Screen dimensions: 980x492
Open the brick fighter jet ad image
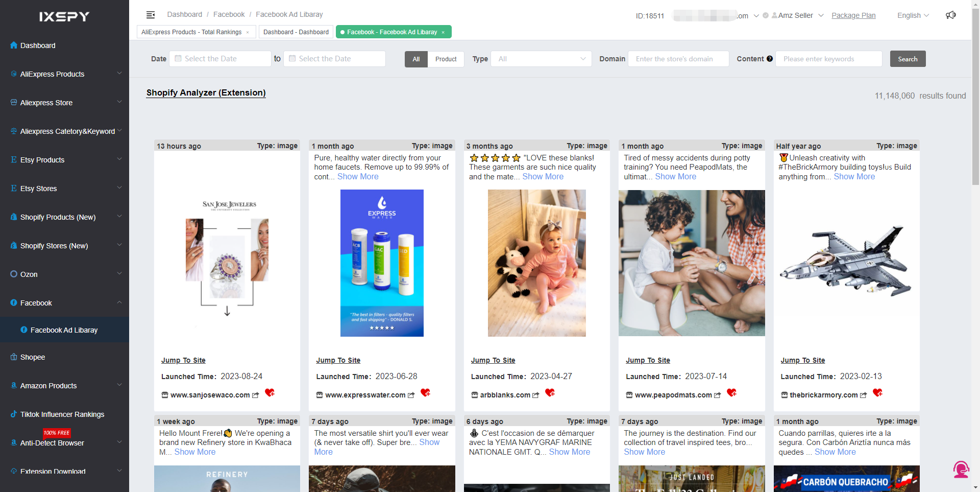point(846,263)
